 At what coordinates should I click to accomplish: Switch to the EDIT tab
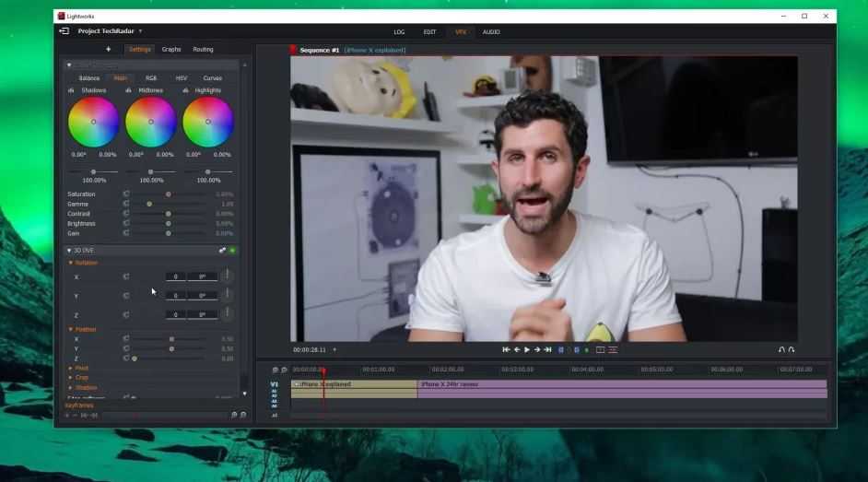[x=429, y=32]
